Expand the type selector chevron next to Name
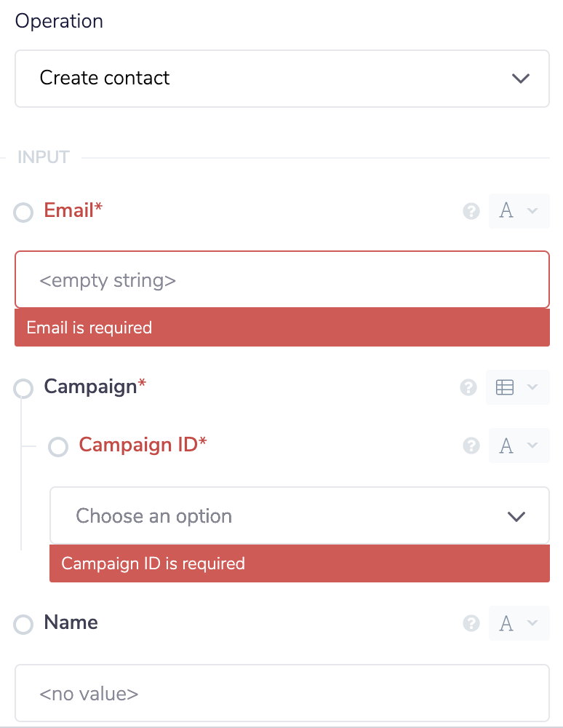The height and width of the screenshot is (728, 563). 533,624
